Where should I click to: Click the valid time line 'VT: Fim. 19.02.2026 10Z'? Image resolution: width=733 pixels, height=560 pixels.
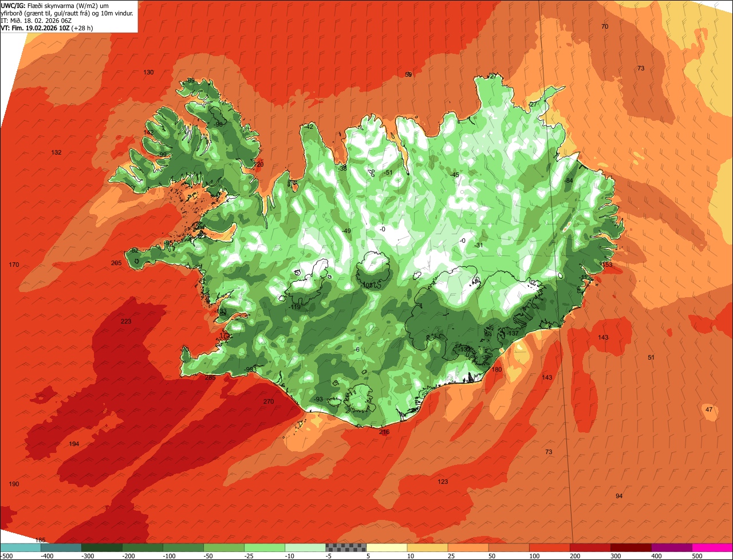(x=47, y=27)
